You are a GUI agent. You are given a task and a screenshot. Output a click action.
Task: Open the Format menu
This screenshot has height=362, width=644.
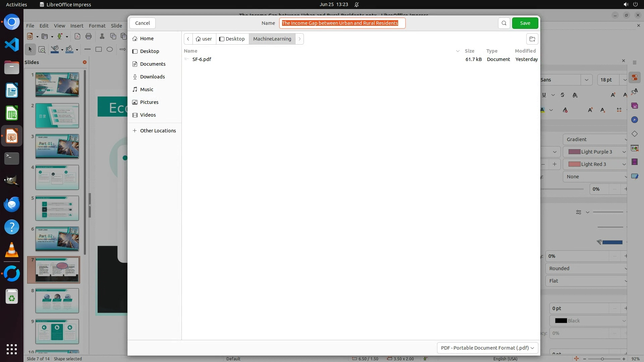point(97,26)
